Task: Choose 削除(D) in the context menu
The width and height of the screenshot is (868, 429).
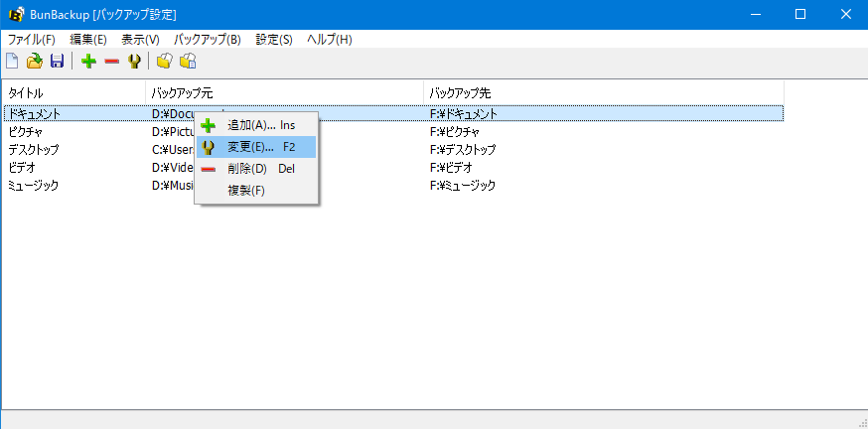Action: click(256, 169)
